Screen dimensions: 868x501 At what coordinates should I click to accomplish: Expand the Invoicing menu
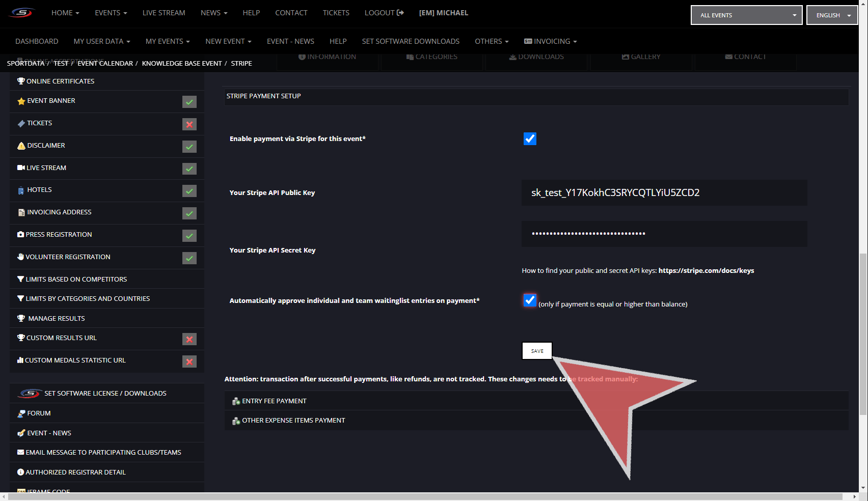pyautogui.click(x=550, y=41)
